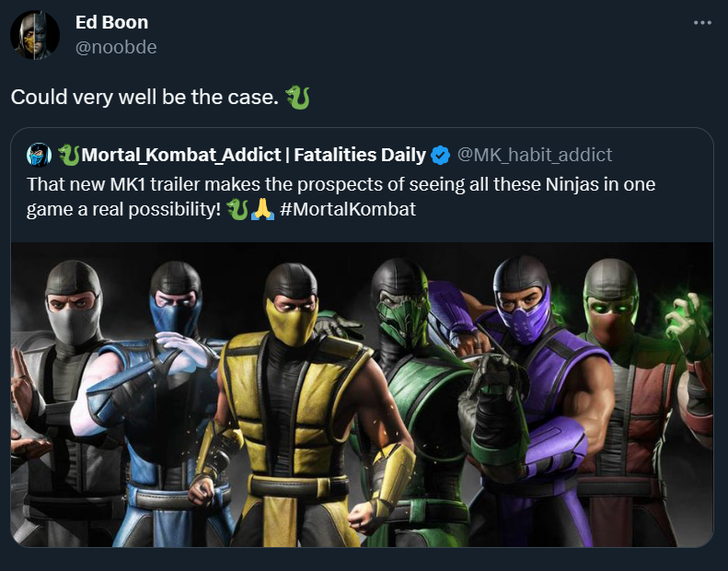Open Ed Boon's profile avatar
This screenshot has height=571, width=728.
pos(35,36)
